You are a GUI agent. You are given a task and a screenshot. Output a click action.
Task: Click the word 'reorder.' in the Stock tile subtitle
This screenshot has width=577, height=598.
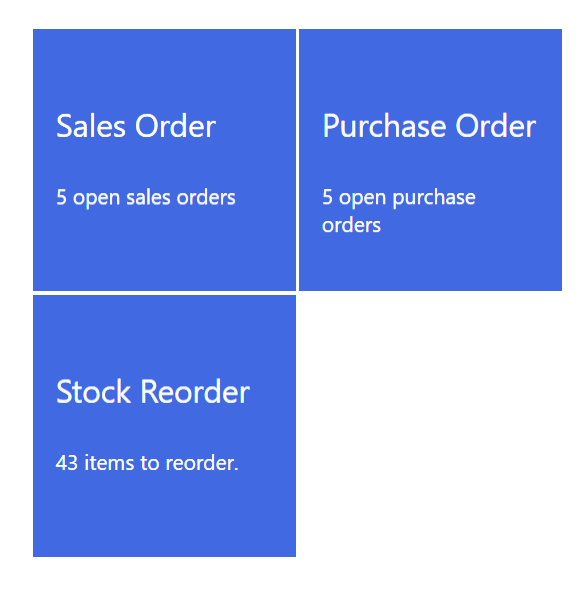(x=202, y=463)
